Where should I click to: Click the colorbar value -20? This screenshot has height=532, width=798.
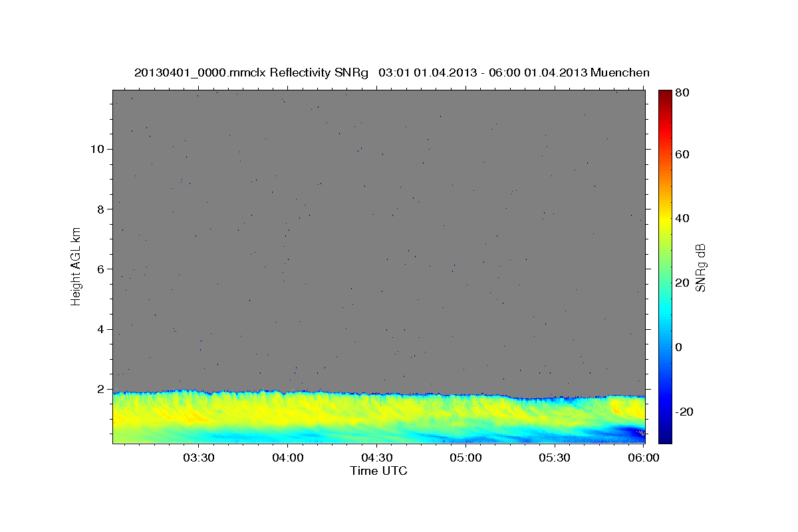[683, 412]
